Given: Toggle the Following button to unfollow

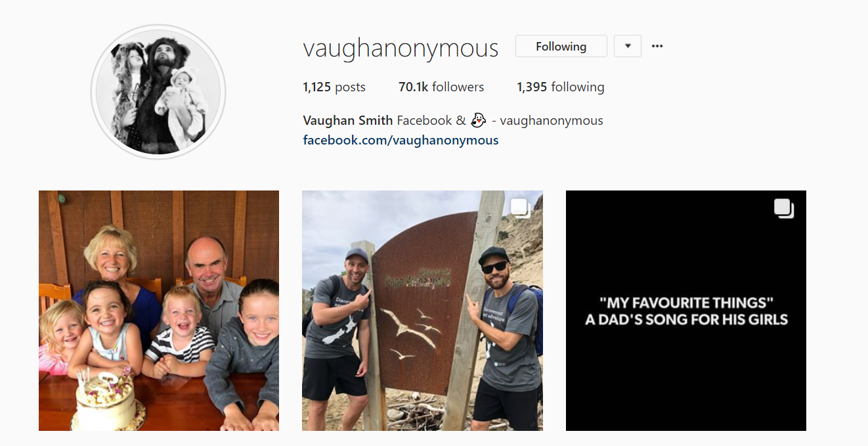Looking at the screenshot, I should 561,46.
